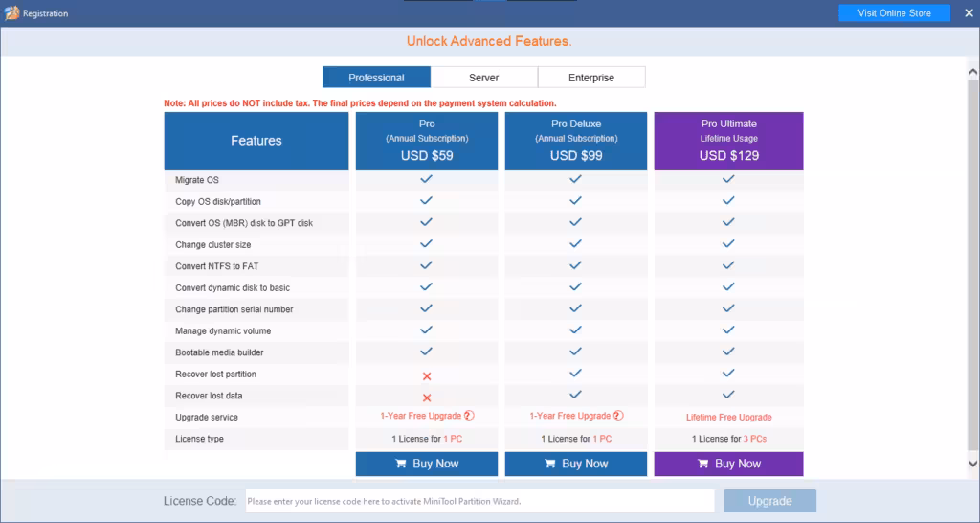Click Bootable media builder label
980x523 pixels.
click(219, 352)
